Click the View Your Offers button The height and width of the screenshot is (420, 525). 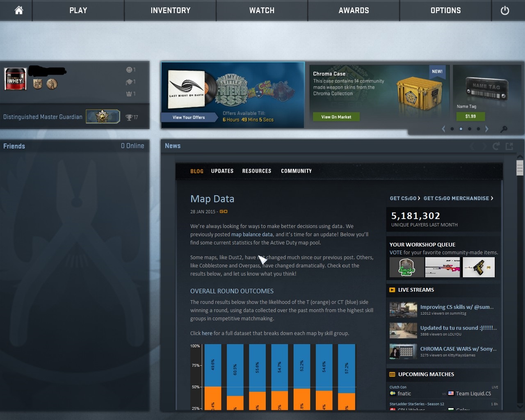point(189,117)
